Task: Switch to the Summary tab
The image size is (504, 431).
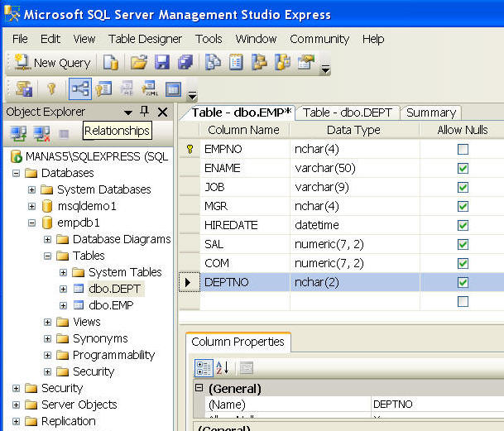Action: tap(431, 113)
